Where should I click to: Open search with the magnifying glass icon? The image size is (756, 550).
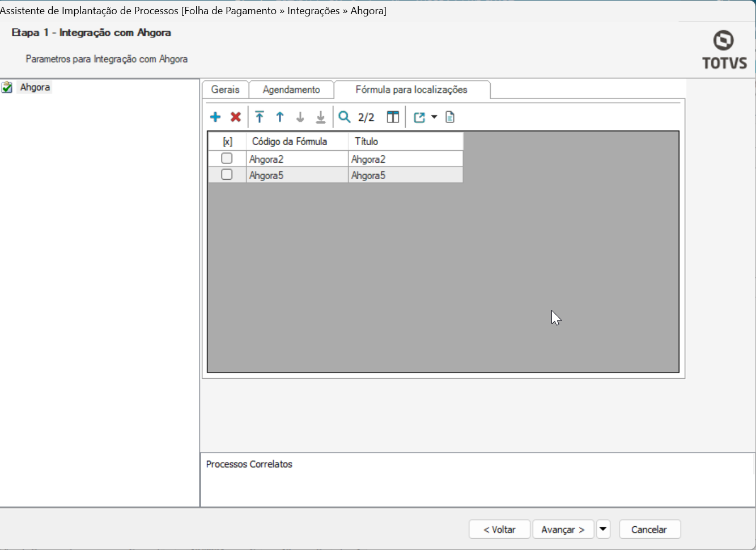coord(345,117)
